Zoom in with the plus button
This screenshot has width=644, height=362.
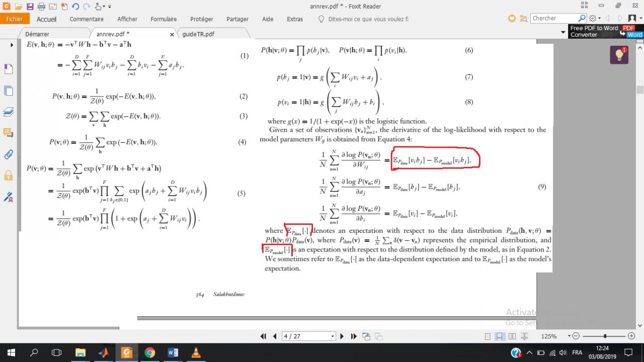(x=631, y=336)
